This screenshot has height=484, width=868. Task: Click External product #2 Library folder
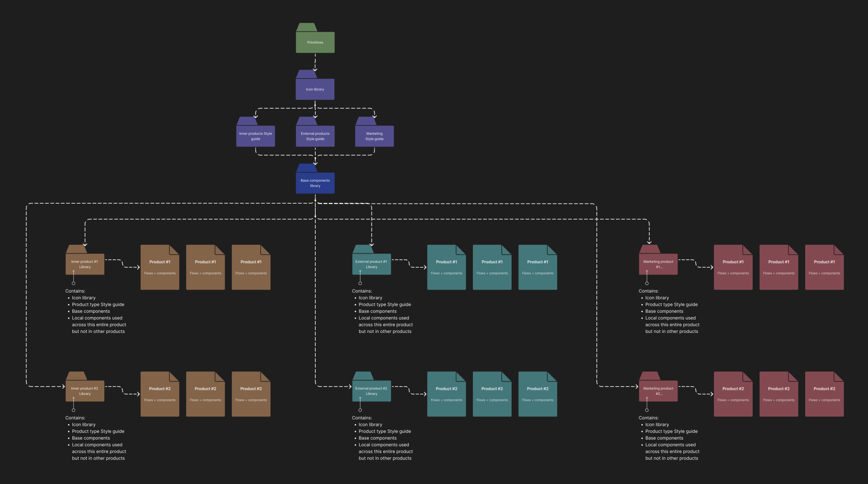tap(371, 391)
